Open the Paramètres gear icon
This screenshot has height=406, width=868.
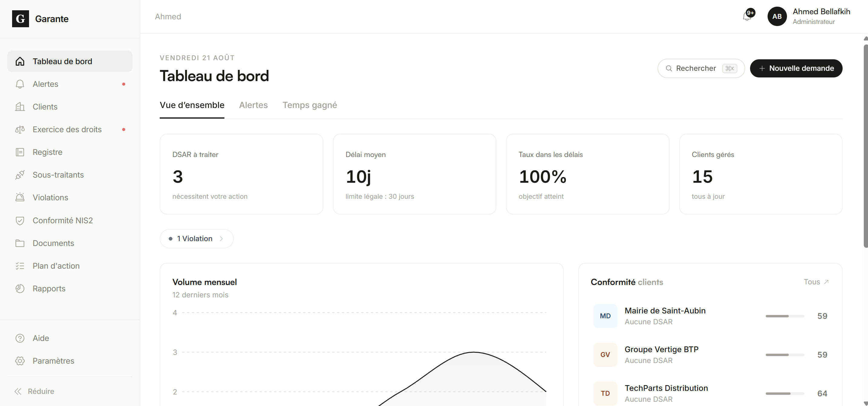[x=20, y=361]
